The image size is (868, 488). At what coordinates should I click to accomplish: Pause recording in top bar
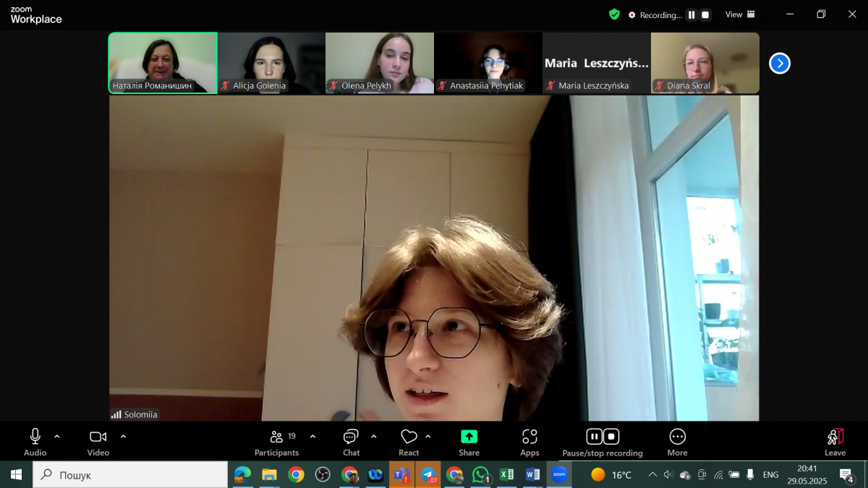(692, 14)
